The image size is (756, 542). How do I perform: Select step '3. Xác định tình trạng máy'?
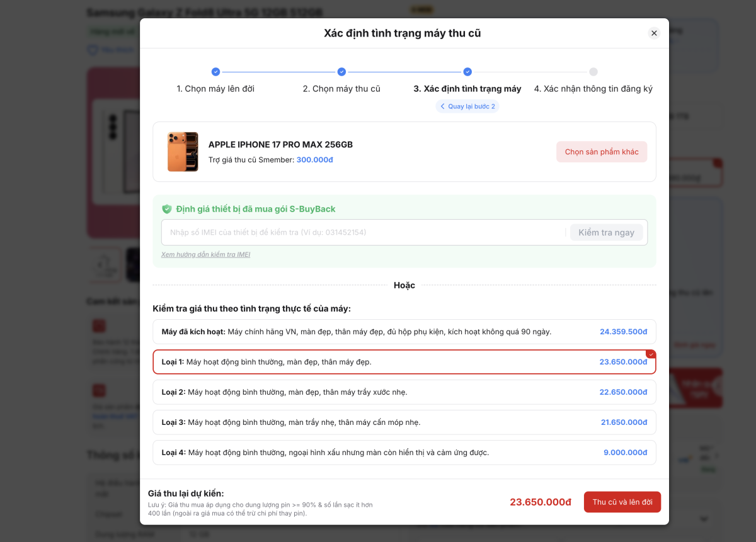coord(467,89)
